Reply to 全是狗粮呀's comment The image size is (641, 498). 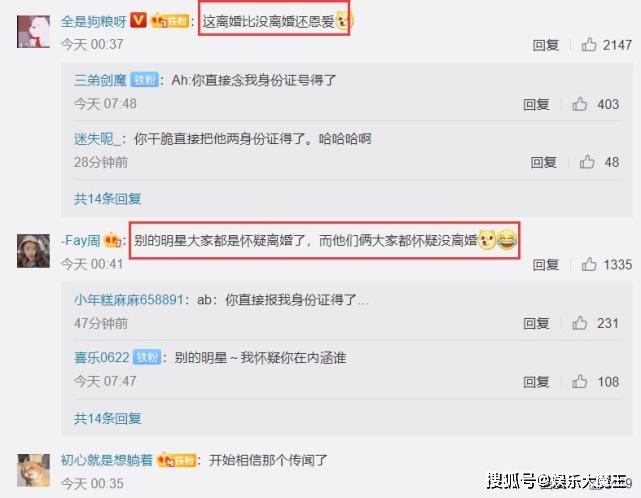[x=545, y=45]
